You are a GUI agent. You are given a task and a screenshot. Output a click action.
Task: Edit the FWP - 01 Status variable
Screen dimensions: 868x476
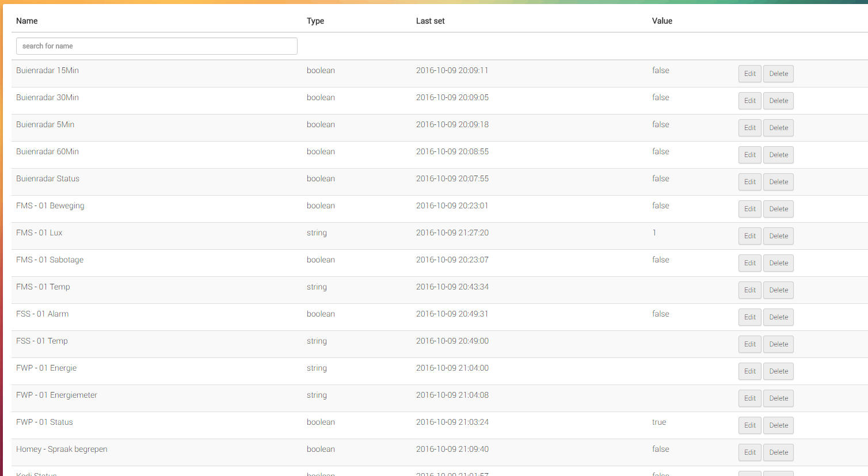tap(750, 425)
